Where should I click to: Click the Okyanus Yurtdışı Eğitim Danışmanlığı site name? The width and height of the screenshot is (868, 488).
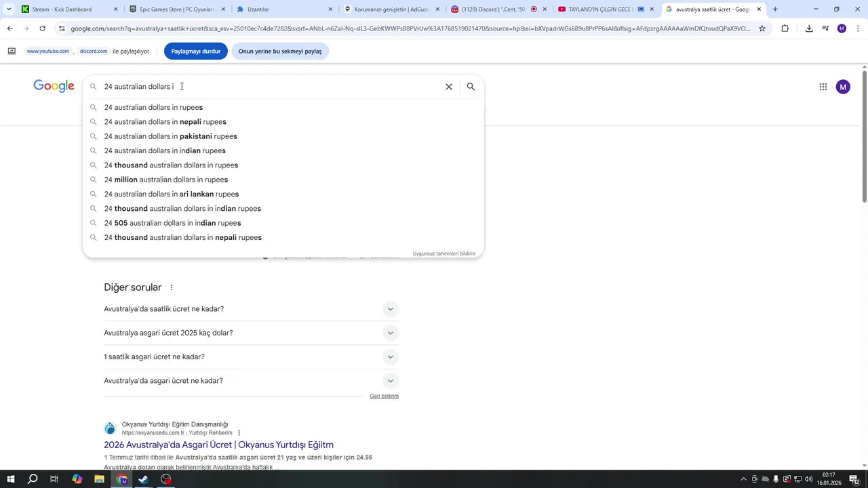[x=175, y=424]
